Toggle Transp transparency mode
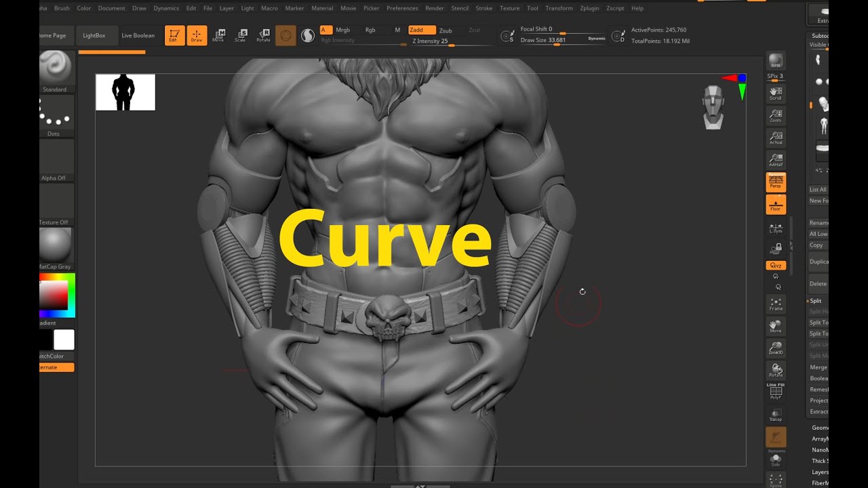This screenshot has height=488, width=868. (x=776, y=415)
